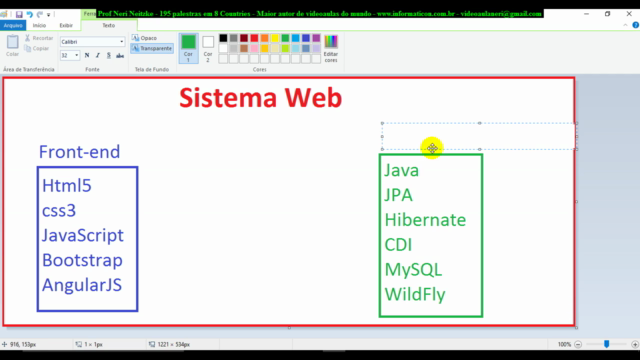Toggle strikethrough abc formatting
The height and width of the screenshot is (360, 640).
(120, 55)
